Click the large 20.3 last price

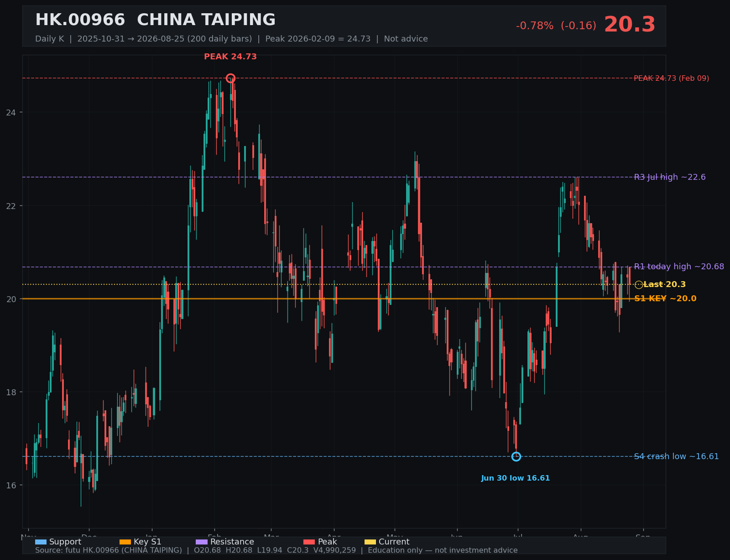[x=630, y=25]
